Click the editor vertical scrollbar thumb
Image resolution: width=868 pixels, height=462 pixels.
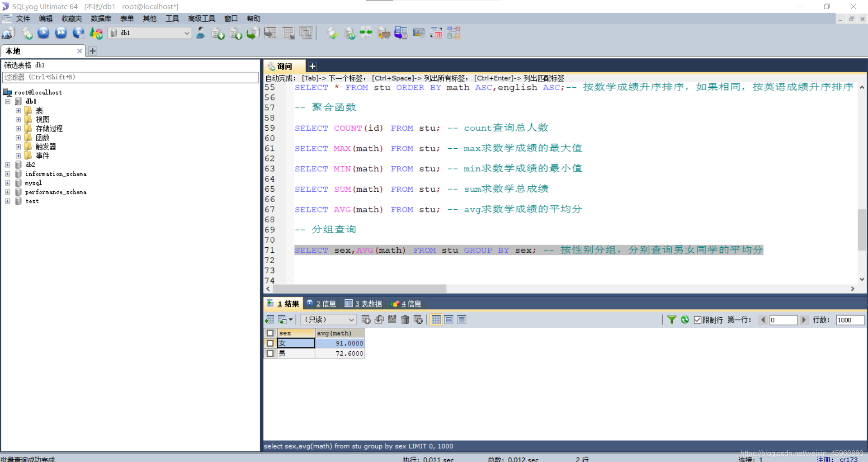(x=862, y=230)
